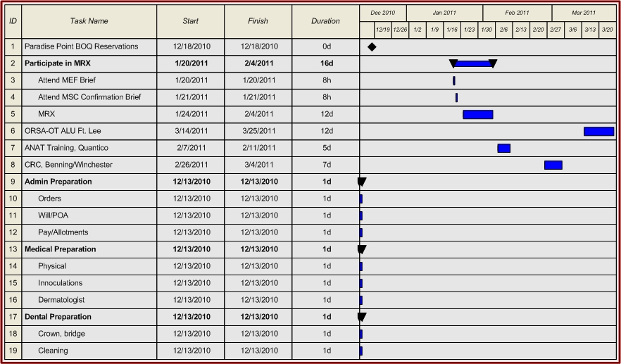This screenshot has width=621, height=364.
Task: Click the Task Name column header
Action: (89, 21)
